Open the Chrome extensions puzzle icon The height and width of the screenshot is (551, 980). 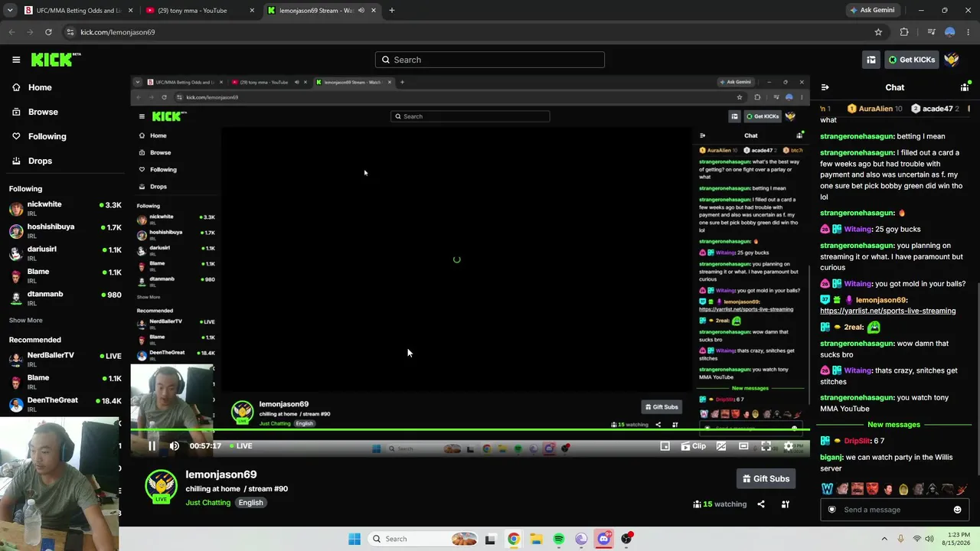coord(904,32)
